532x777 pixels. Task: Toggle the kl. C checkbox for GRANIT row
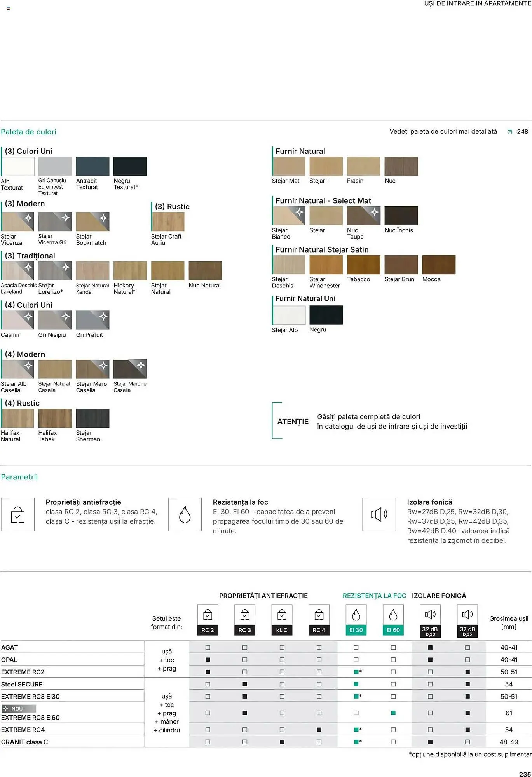(x=282, y=742)
